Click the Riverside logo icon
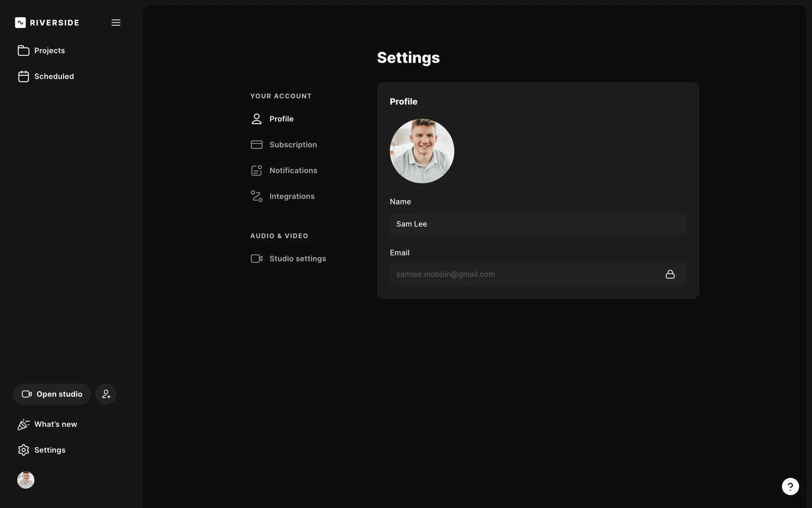812x508 pixels. 20,22
